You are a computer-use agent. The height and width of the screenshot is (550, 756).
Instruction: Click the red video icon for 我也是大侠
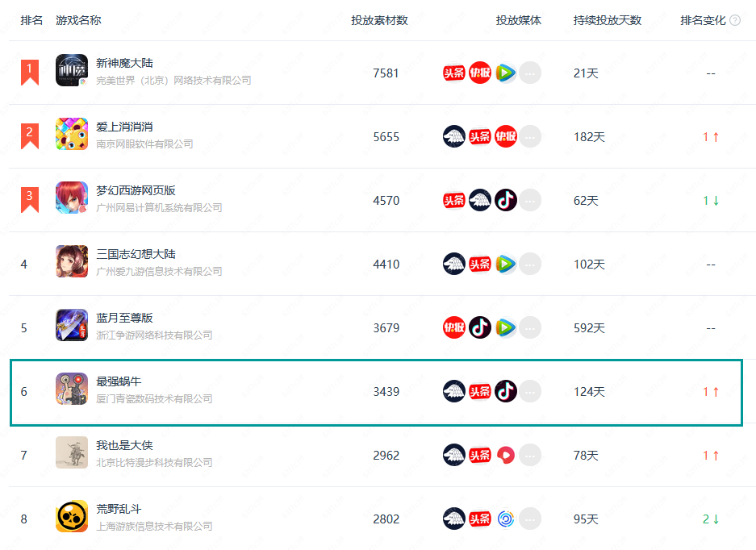click(x=506, y=455)
